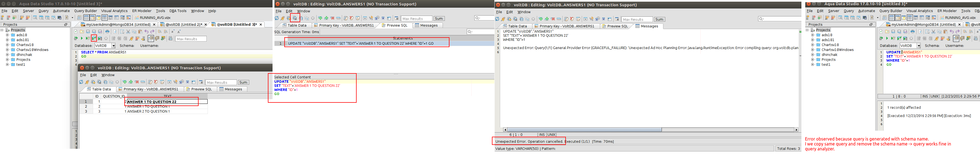Click Refresh icon in voltDB editor showing Messages
Viewport: 980px width, 166px height.
pos(497,19)
